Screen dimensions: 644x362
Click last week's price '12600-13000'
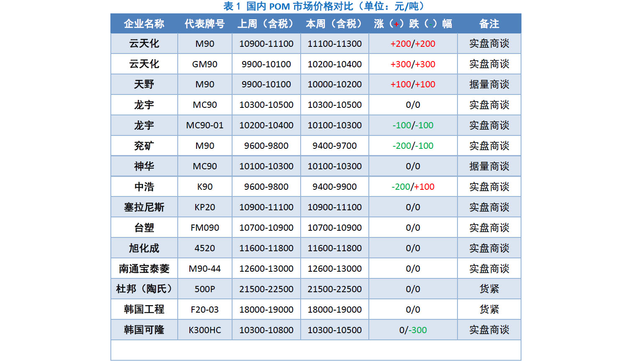[266, 269]
